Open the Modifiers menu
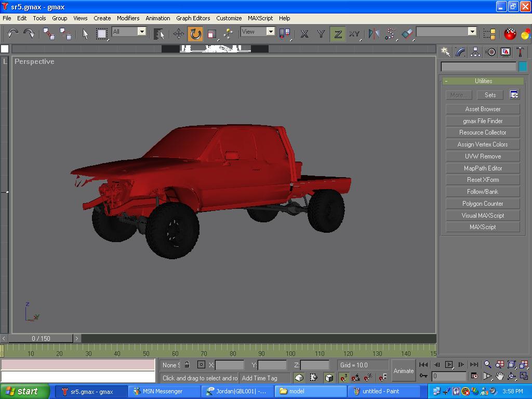The image size is (532, 399). 128,18
